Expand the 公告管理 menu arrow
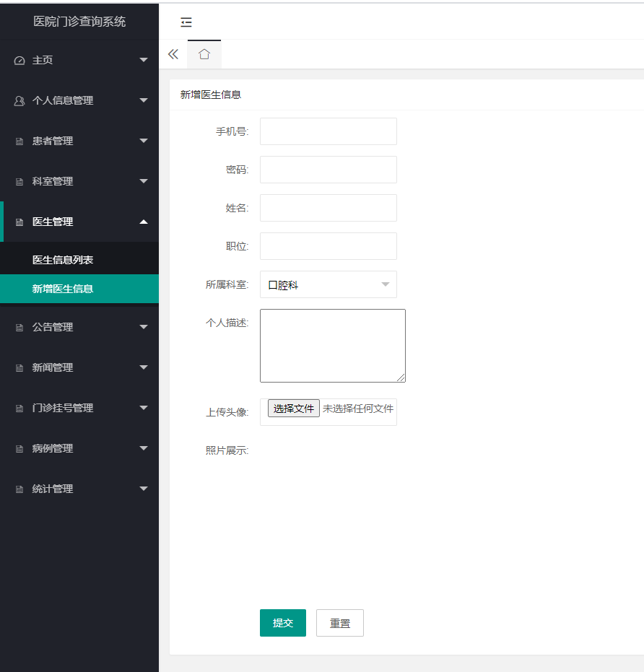The image size is (644, 672). (144, 327)
